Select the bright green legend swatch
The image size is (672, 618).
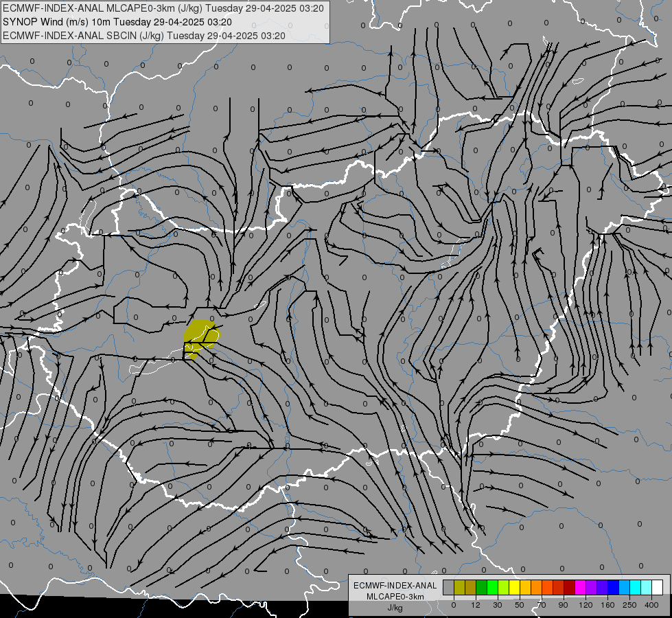pos(492,587)
